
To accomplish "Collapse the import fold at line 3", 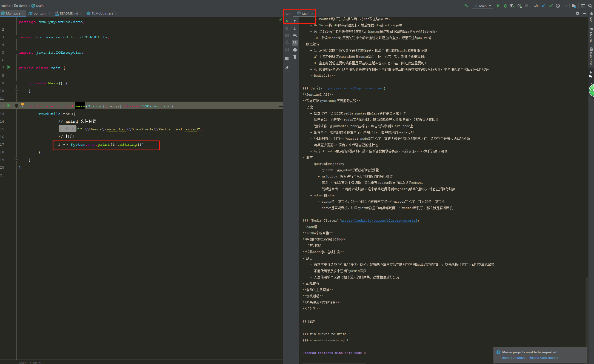I will point(16,37).
